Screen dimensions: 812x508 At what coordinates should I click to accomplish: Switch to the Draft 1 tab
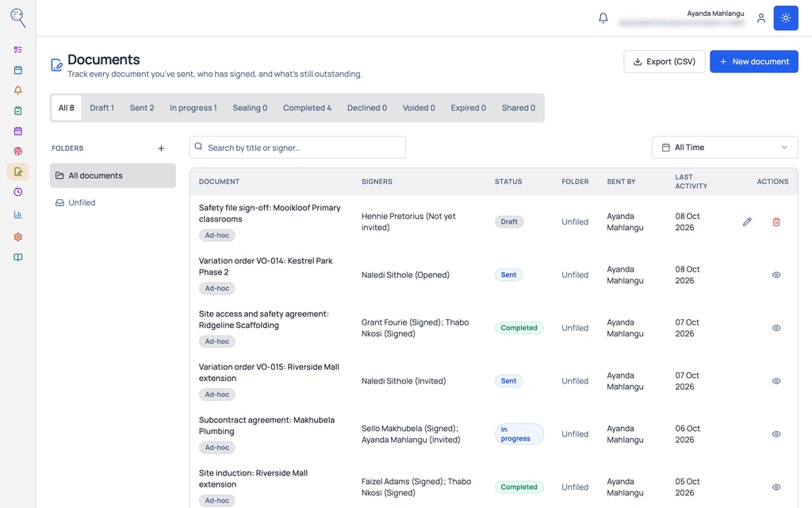[x=102, y=108]
